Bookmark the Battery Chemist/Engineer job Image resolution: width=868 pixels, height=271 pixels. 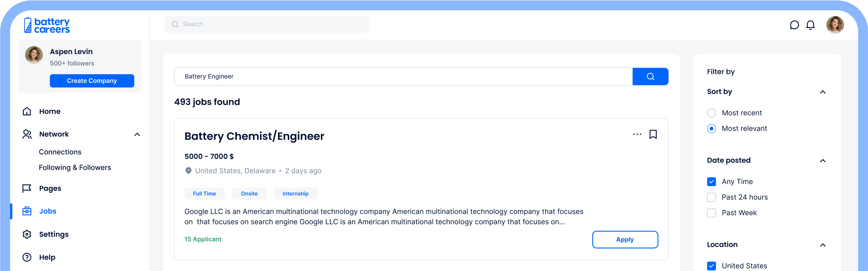[653, 134]
